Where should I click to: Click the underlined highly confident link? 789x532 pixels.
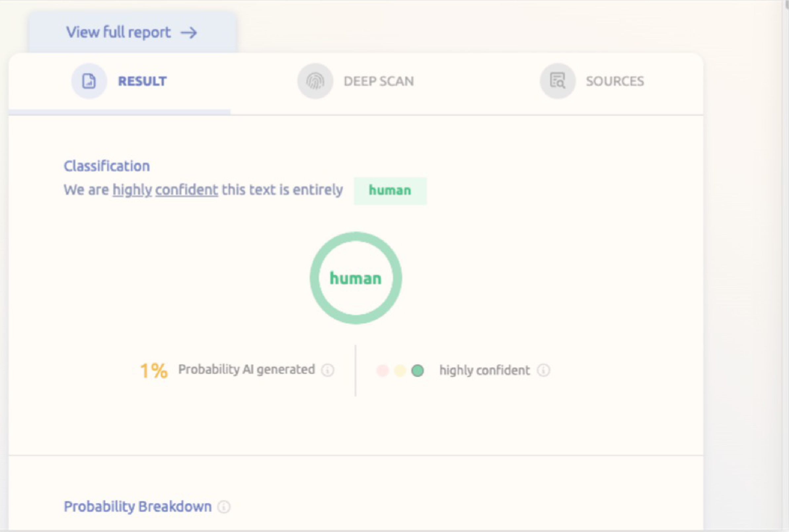(165, 190)
